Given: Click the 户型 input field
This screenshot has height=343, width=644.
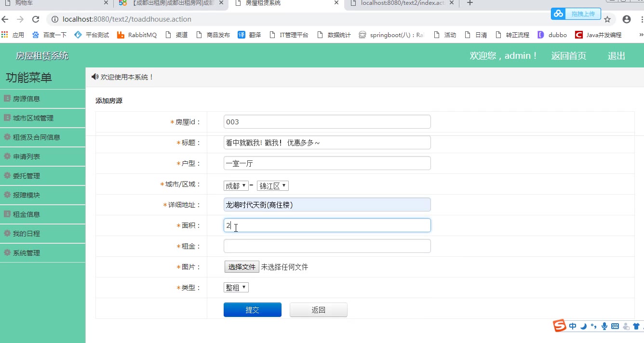Looking at the screenshot, I should pyautogui.click(x=327, y=163).
